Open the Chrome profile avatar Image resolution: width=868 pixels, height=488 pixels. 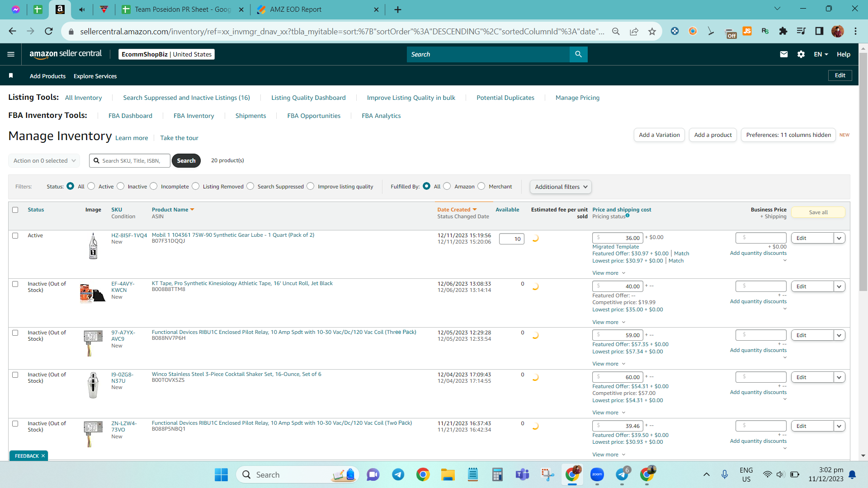tap(837, 31)
